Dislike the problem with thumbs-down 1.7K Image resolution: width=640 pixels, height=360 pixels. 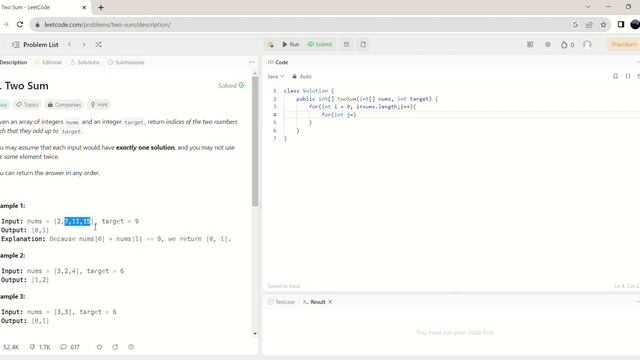click(40, 347)
